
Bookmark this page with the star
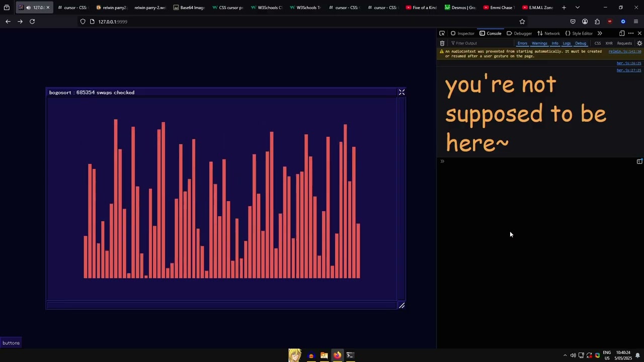(x=522, y=22)
